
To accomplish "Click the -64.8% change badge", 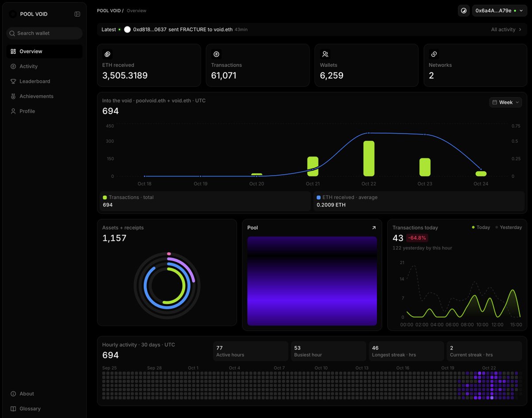I will (417, 238).
